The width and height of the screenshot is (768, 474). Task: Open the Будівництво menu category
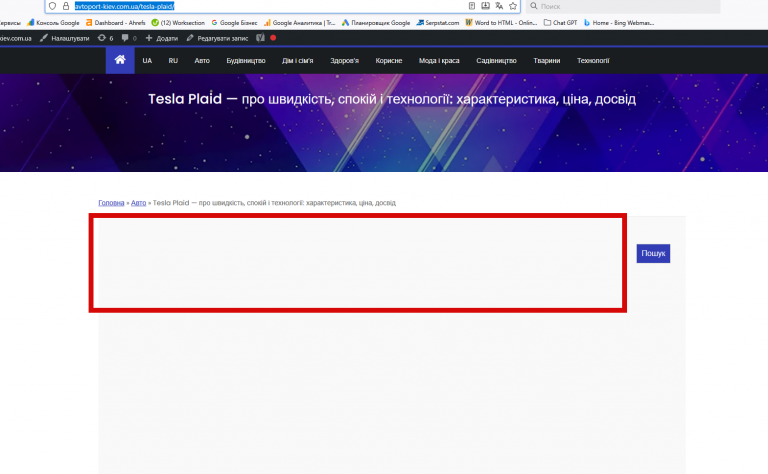coord(246,61)
